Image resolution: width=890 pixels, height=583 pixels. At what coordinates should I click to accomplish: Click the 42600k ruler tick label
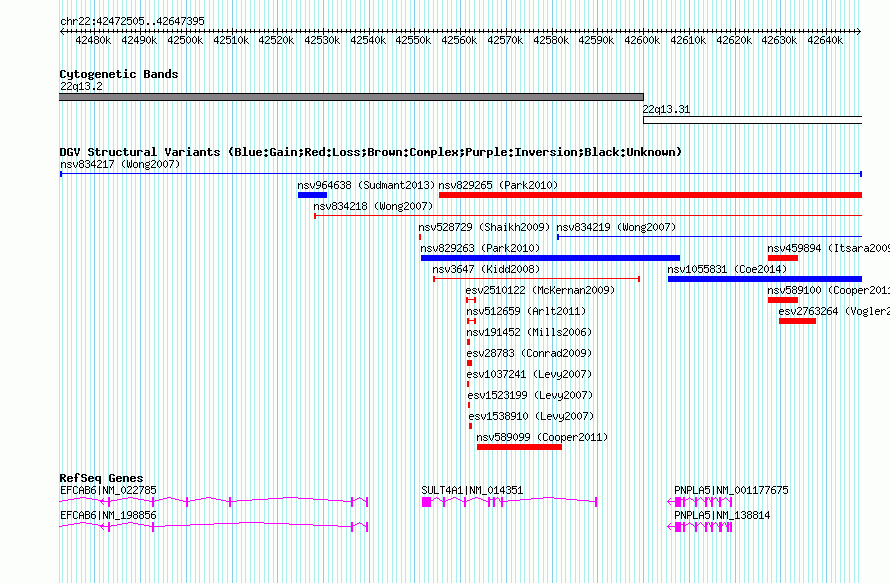coord(642,40)
